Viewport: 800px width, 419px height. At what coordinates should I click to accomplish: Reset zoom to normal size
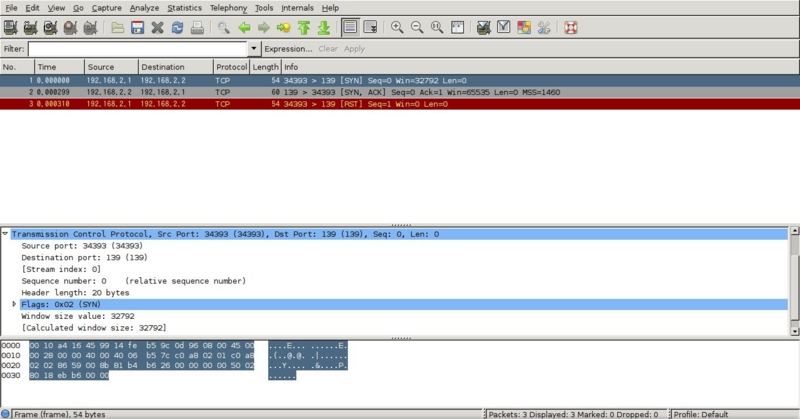pyautogui.click(x=437, y=28)
